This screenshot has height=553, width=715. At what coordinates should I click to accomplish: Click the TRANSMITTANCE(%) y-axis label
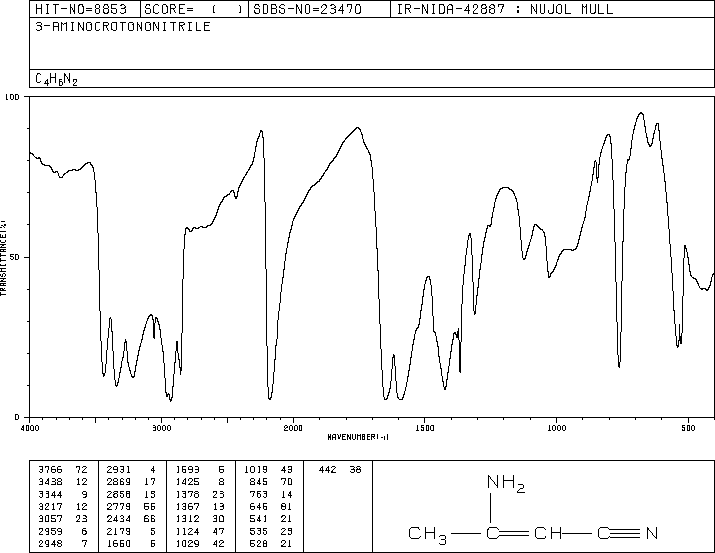(3, 258)
